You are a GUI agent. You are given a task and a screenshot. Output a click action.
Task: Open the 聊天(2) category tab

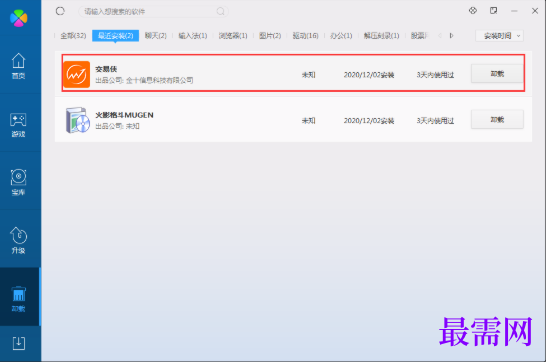(156, 35)
